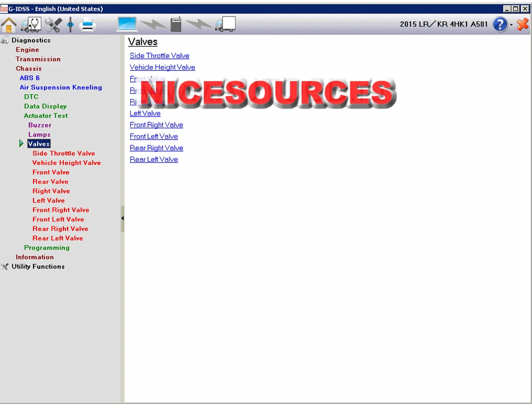Open the wrench and screwdriver utilities icon

coord(54,25)
